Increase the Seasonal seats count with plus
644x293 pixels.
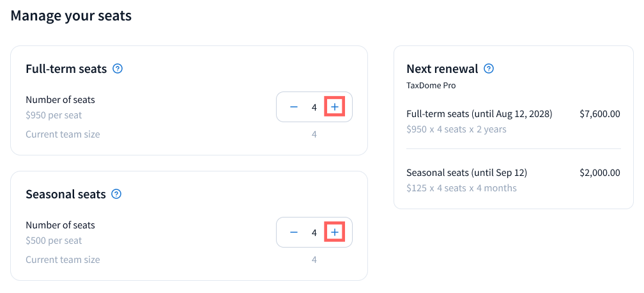point(335,232)
